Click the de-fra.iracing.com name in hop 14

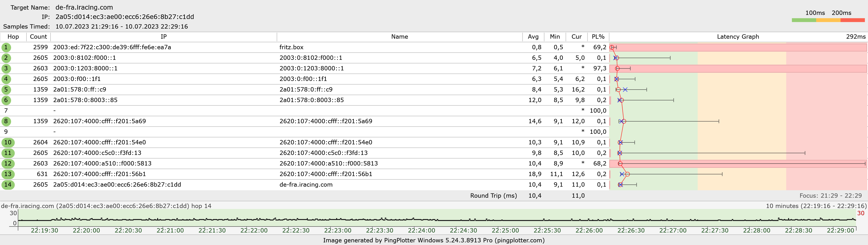(x=306, y=185)
